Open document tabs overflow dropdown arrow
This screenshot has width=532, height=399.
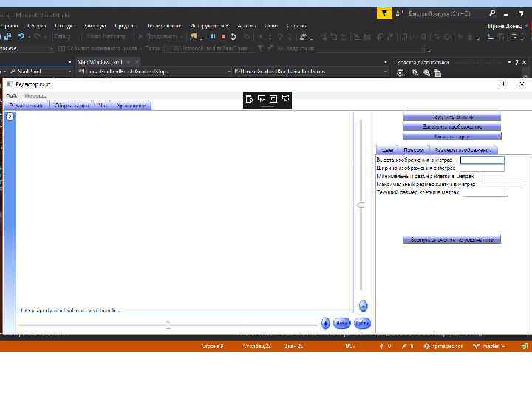386,62
